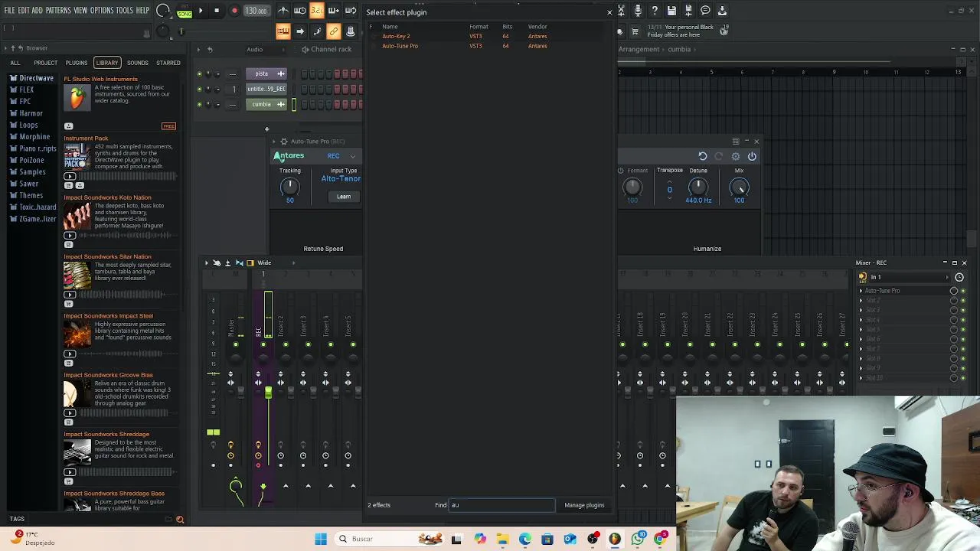The image size is (980, 551).
Task: Click the Stop transport button
Action: click(x=217, y=11)
